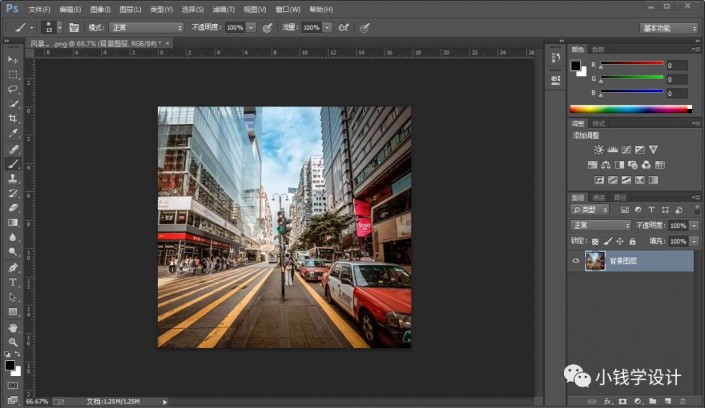705x408 pixels.
Task: Toggle Quick Mask mode
Action: click(13, 386)
